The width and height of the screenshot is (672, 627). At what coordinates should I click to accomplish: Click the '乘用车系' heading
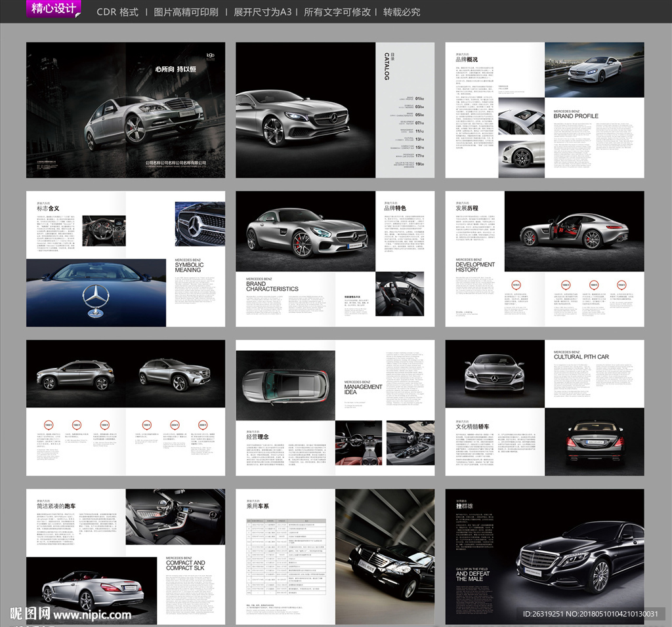point(257,506)
